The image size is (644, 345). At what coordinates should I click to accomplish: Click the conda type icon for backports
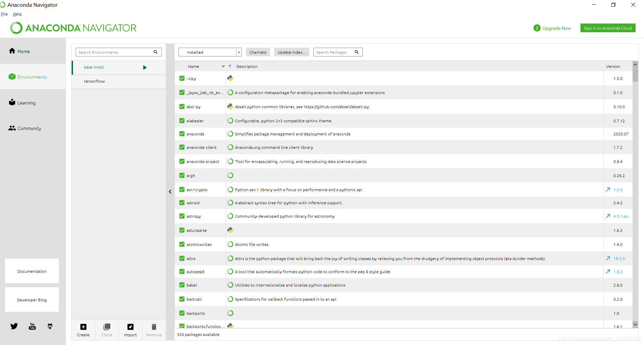(230, 313)
